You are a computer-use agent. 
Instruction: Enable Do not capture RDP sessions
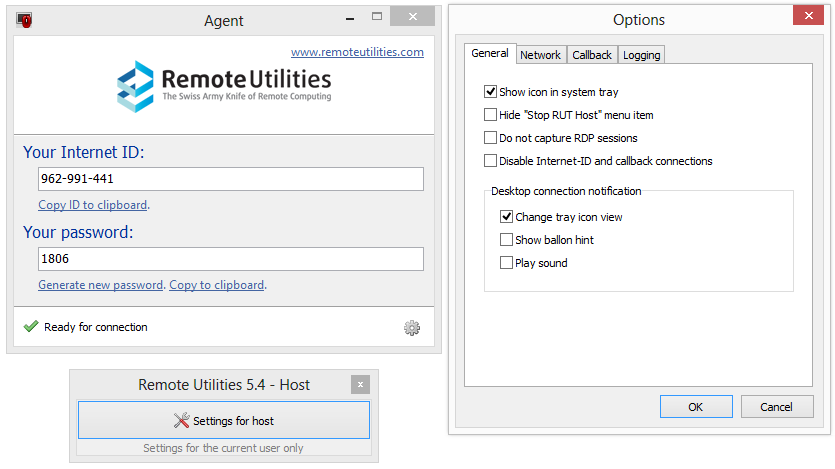[490, 138]
